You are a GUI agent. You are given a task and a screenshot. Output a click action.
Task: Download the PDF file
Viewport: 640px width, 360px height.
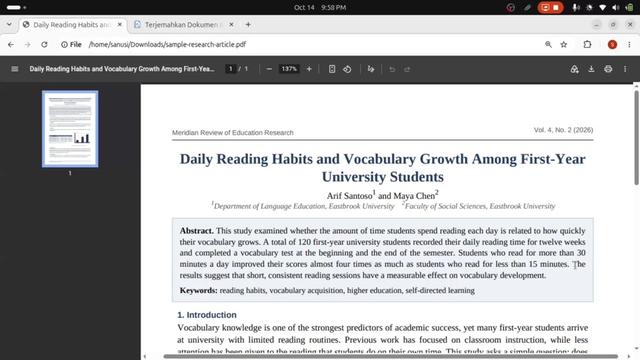point(591,69)
